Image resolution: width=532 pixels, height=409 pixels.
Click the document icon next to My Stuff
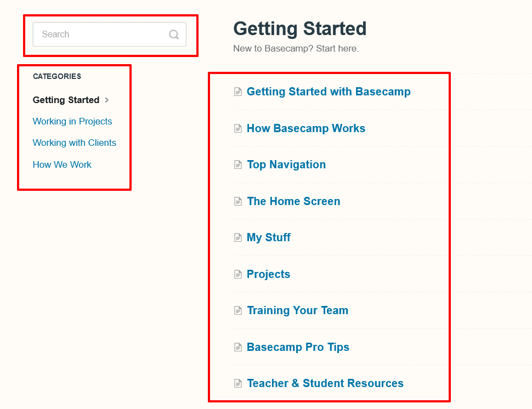[x=238, y=238]
